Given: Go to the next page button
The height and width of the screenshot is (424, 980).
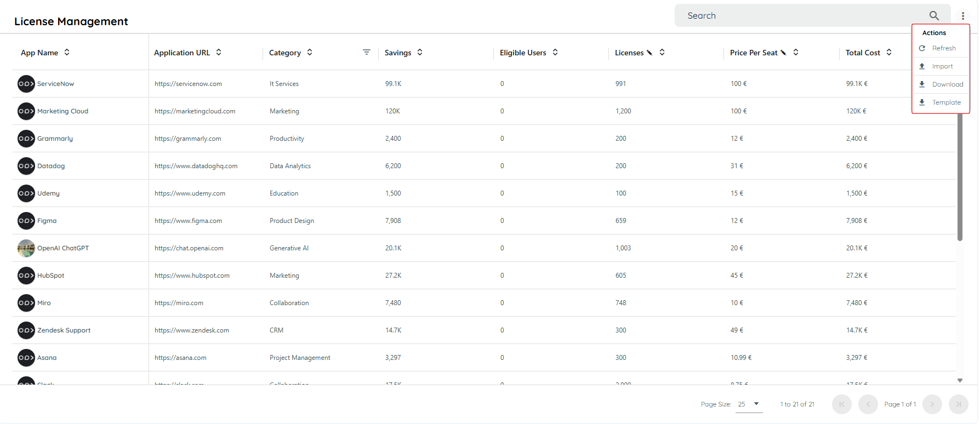Looking at the screenshot, I should tap(932, 404).
